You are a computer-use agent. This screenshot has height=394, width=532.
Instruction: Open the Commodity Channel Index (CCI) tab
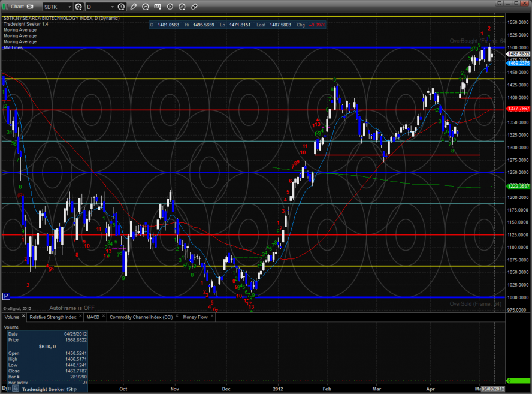141,317
